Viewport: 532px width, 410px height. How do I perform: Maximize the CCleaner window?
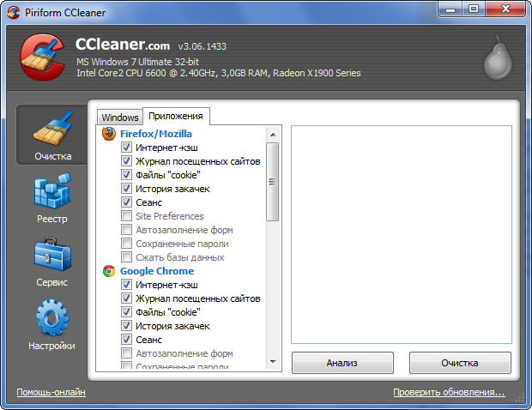(x=474, y=9)
